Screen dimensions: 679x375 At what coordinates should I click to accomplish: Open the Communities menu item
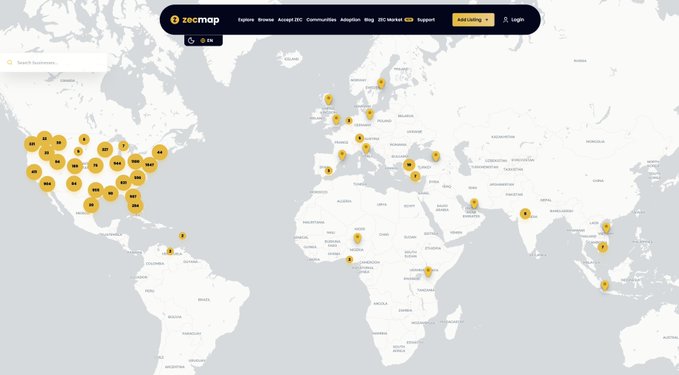pyautogui.click(x=321, y=19)
